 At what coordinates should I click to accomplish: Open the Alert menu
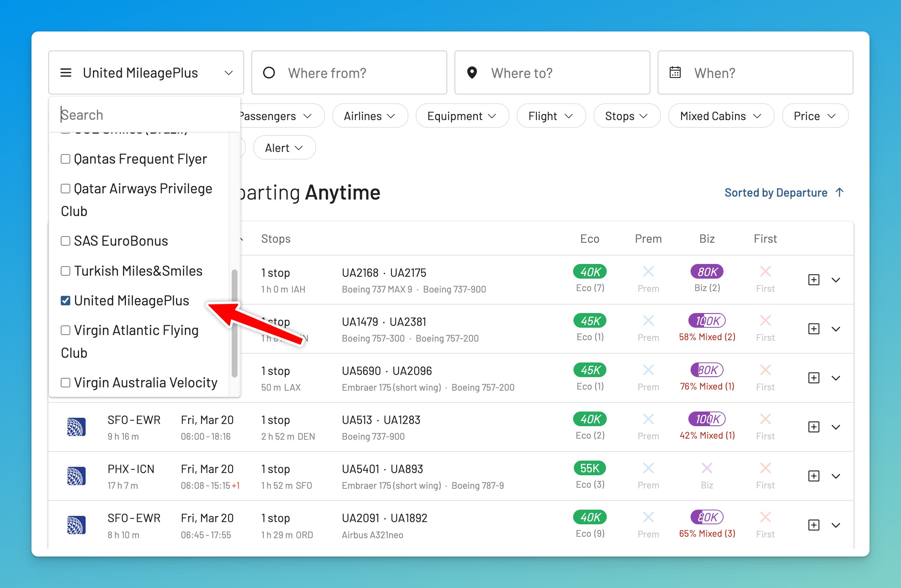(284, 148)
